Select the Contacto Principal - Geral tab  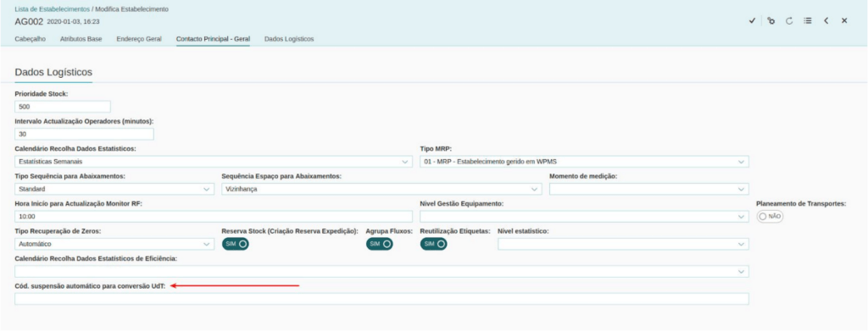point(213,39)
